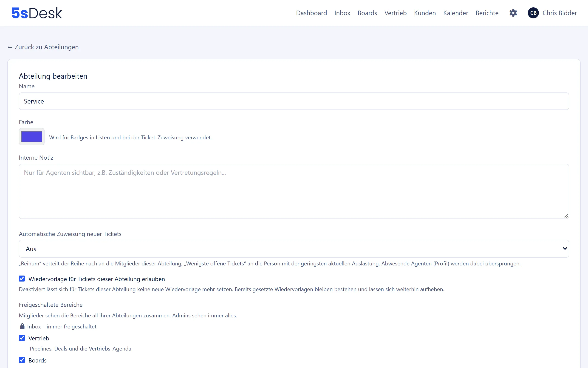Click the CB user avatar
Image resolution: width=588 pixels, height=368 pixels.
coord(533,13)
